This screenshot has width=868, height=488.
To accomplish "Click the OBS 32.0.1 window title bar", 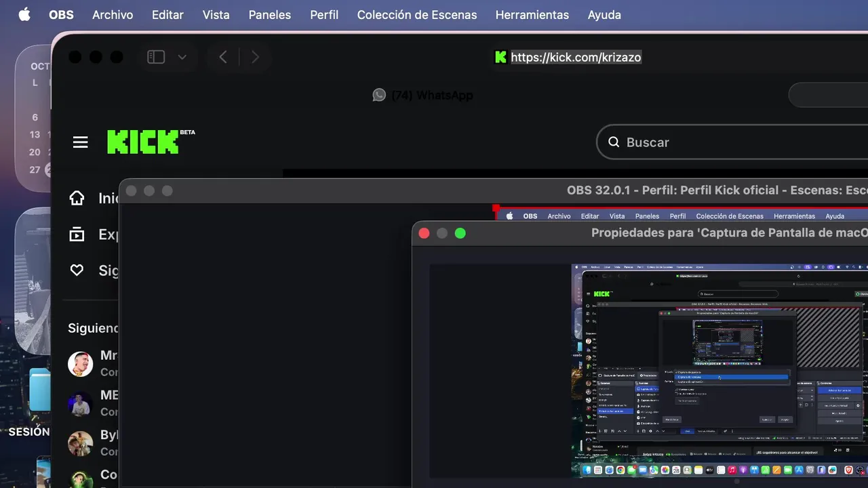I will coord(494,191).
